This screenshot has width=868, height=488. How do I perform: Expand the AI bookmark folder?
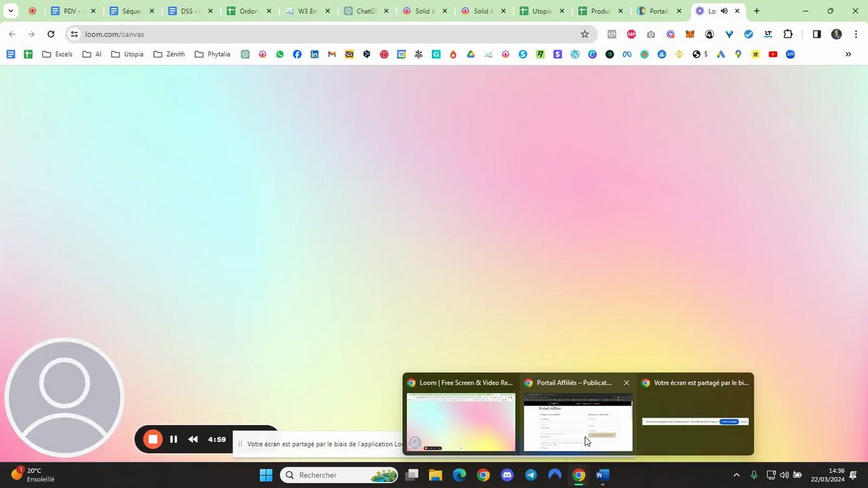92,54
